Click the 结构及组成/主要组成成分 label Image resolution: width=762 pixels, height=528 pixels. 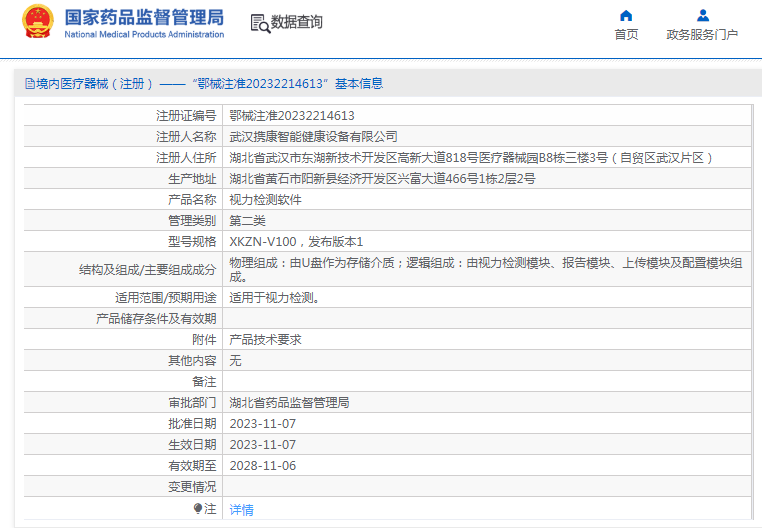click(x=147, y=269)
